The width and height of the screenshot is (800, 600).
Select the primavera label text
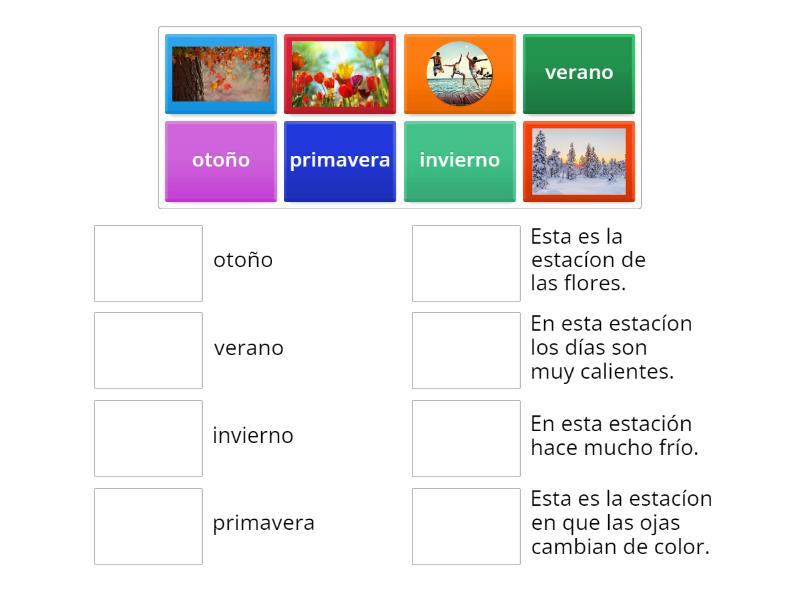(264, 523)
